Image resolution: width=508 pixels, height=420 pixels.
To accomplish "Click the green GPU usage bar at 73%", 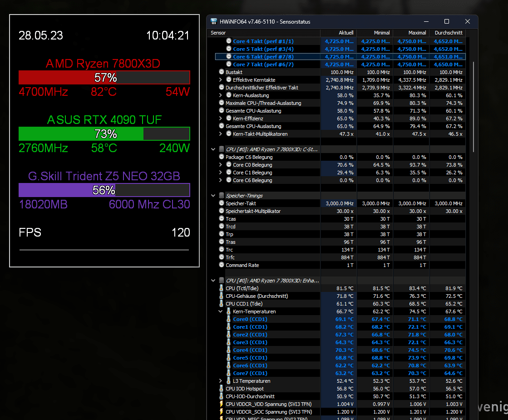I will [x=104, y=134].
